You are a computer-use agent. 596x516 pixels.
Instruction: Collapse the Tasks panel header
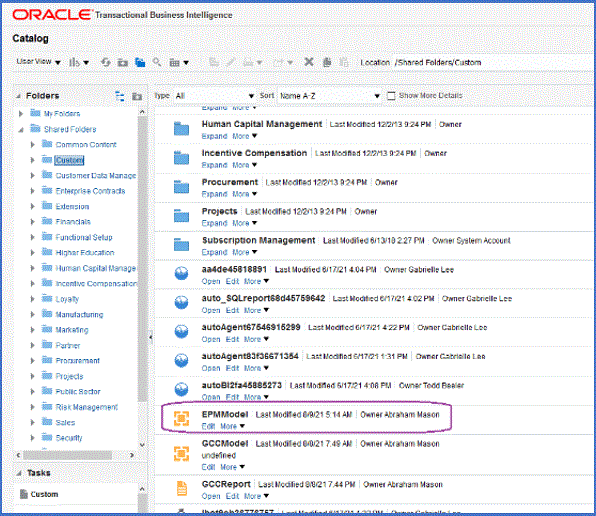(x=18, y=473)
